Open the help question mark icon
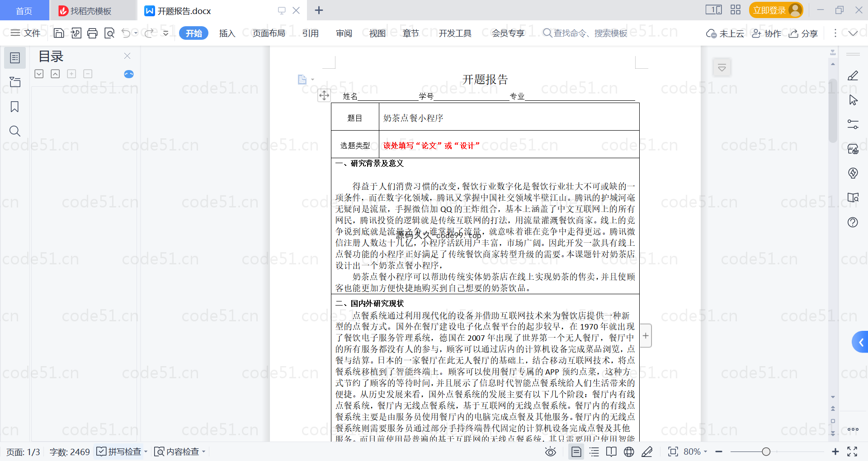The height and width of the screenshot is (461, 868). (x=853, y=222)
